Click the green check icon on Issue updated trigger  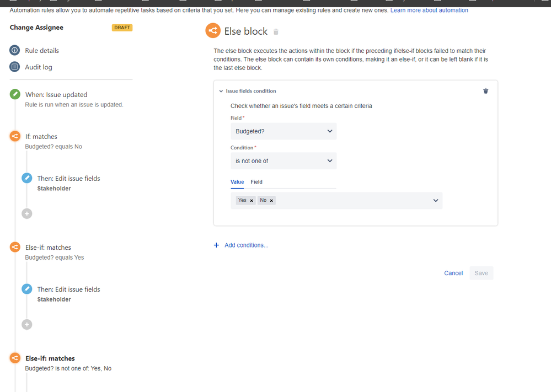click(15, 94)
